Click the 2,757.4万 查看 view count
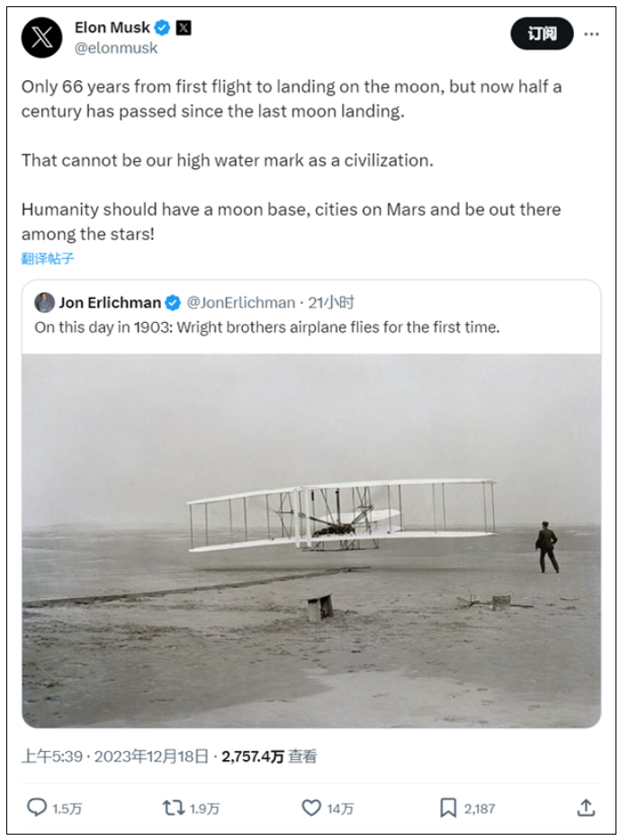Screen dimensions: 620x840 tap(269, 756)
